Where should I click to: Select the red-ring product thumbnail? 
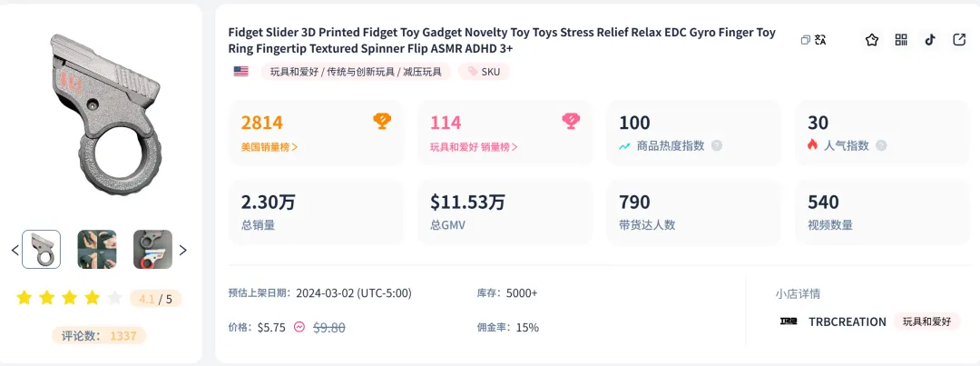point(152,249)
